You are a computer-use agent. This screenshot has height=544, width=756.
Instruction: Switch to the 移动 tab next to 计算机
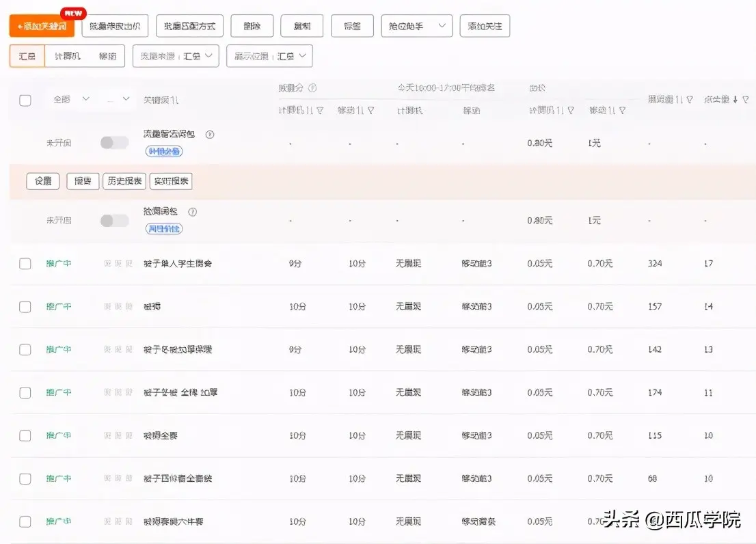click(107, 56)
